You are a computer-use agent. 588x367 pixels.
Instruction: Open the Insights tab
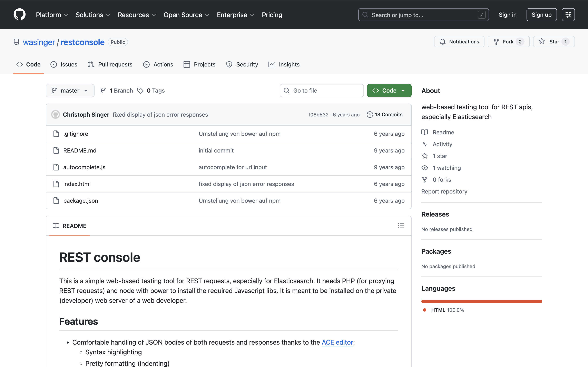coord(284,64)
